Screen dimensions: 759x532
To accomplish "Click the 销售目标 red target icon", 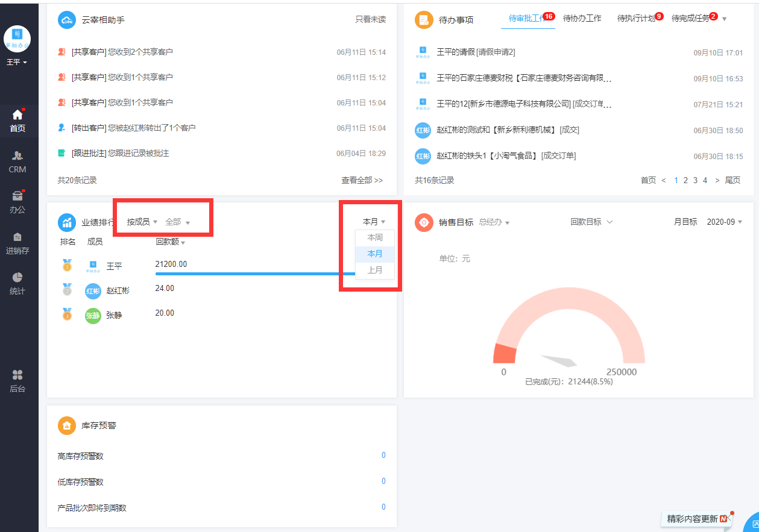I will tap(424, 222).
